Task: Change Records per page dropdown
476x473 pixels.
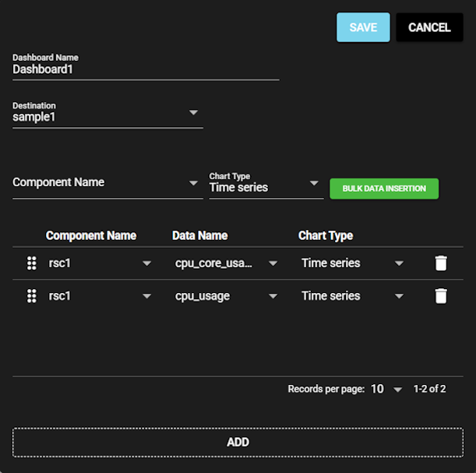Action: pyautogui.click(x=386, y=389)
